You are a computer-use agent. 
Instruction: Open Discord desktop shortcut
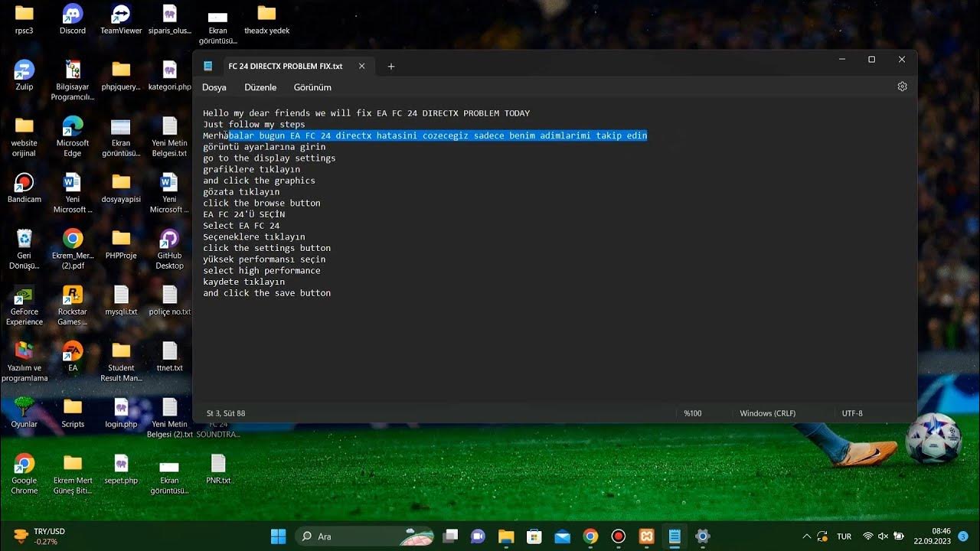73,20
